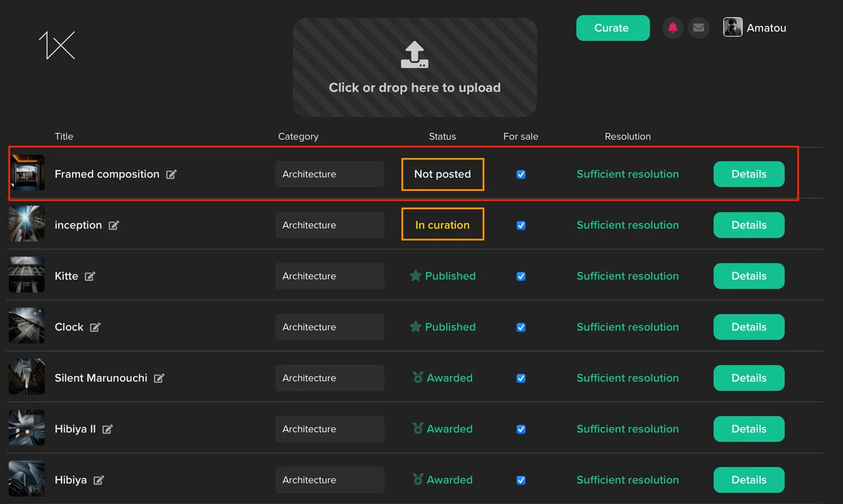Open the messages envelope icon
This screenshot has width=843, height=504.
(698, 28)
